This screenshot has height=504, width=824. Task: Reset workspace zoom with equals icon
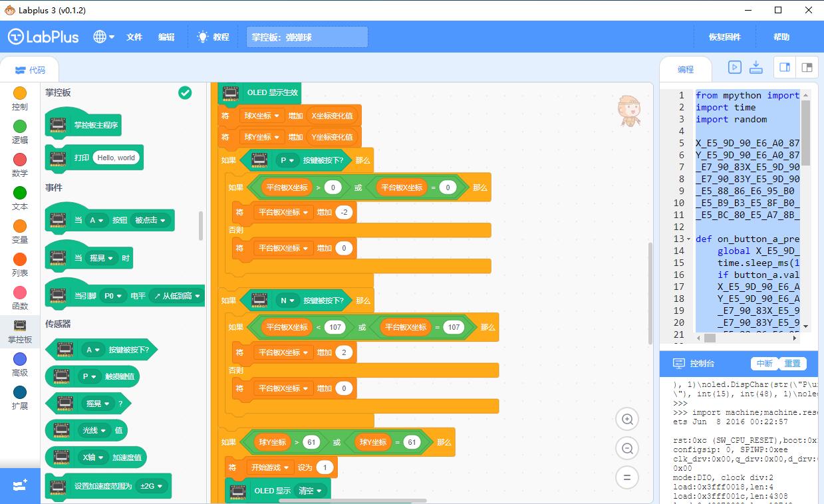(626, 477)
